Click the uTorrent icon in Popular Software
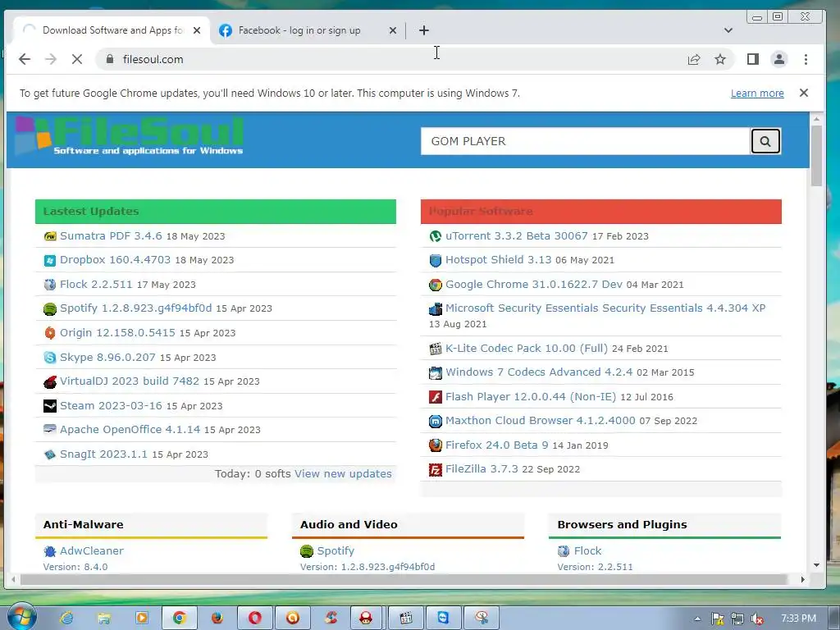The width and height of the screenshot is (840, 630). point(436,236)
